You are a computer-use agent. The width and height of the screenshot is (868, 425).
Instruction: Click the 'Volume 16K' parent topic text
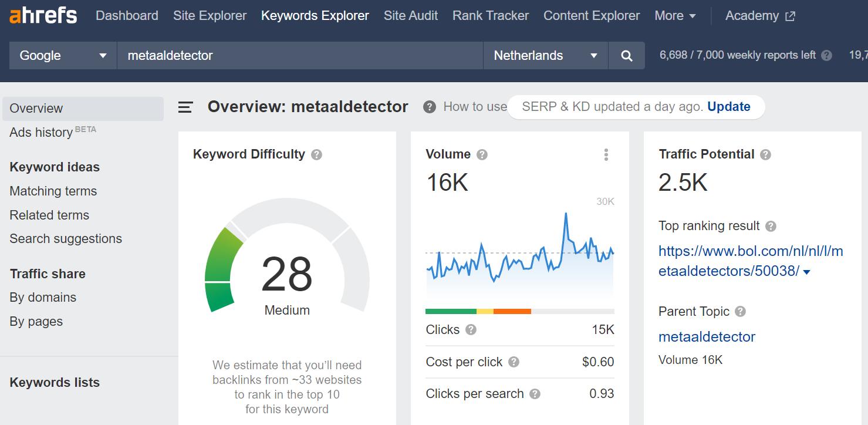691,360
